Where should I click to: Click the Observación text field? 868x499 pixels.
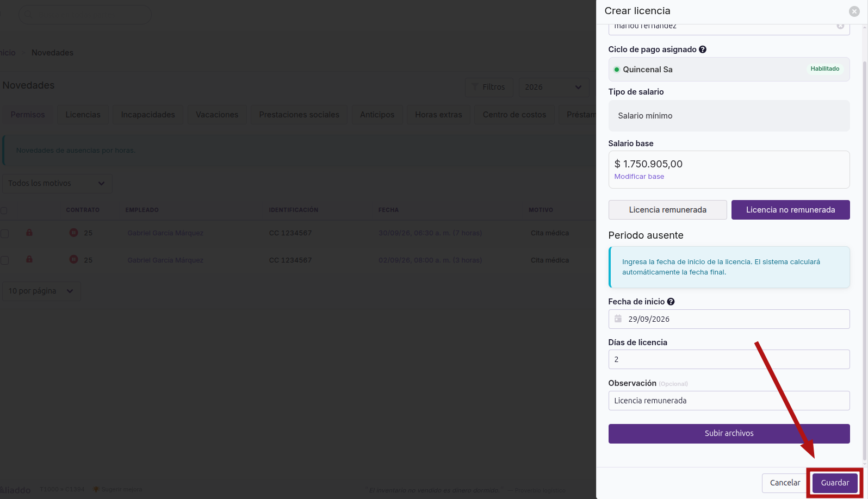(729, 401)
